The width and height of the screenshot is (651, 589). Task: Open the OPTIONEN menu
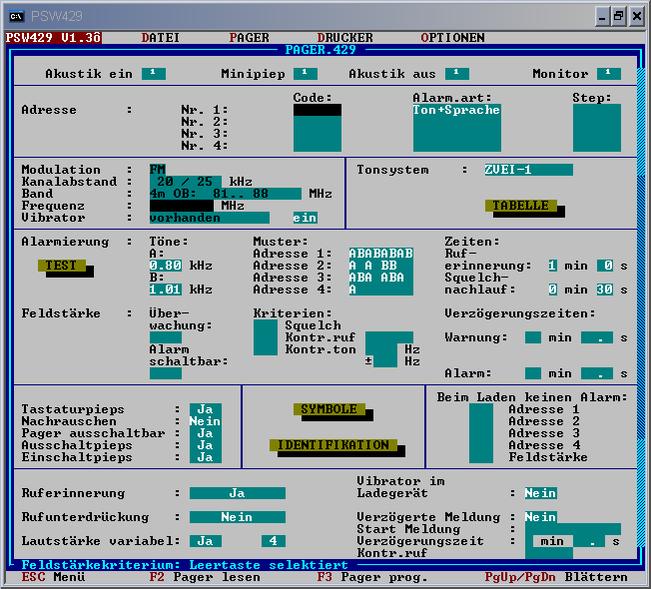pos(452,38)
